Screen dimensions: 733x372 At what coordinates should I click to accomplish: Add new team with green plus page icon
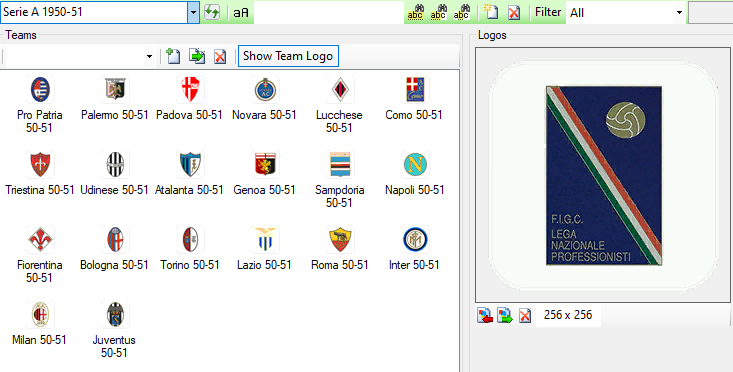pos(173,56)
